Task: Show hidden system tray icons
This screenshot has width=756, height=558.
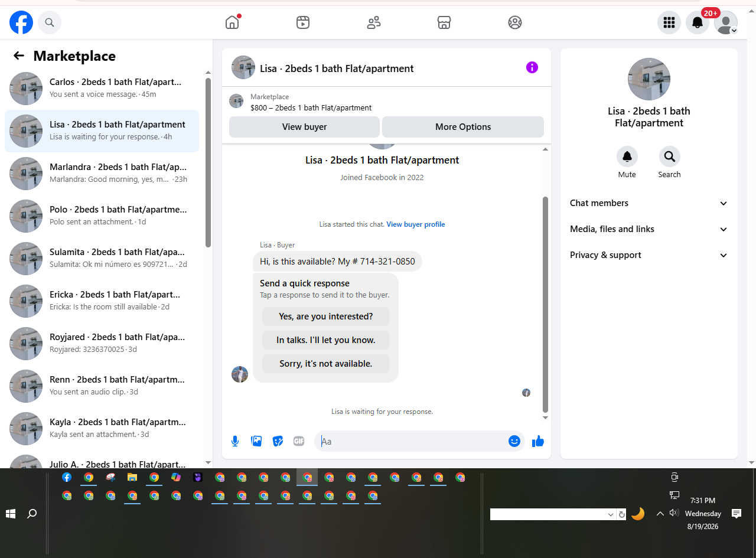Action: (x=660, y=514)
